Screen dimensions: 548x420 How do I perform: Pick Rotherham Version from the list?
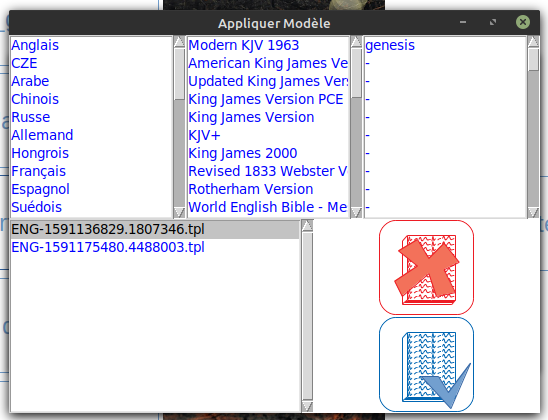pos(251,189)
